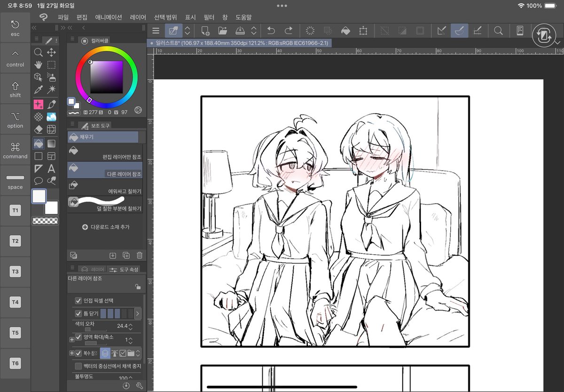This screenshot has width=564, height=392.
Task: Toggle the 인접 픽셀 선택 checkbox
Action: point(78,300)
